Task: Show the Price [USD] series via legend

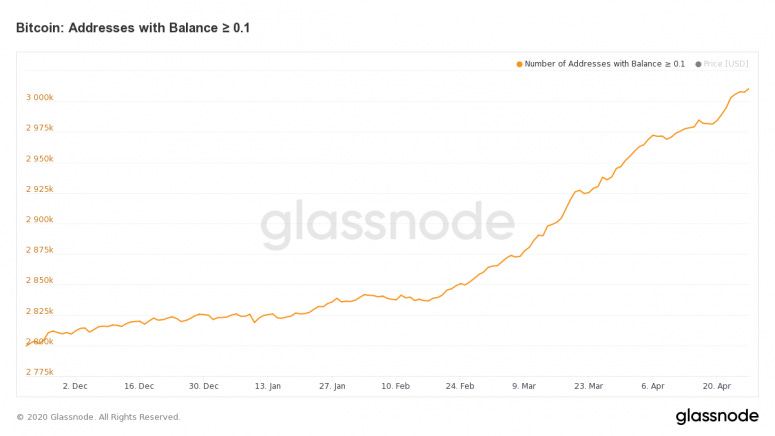Action: [726, 64]
